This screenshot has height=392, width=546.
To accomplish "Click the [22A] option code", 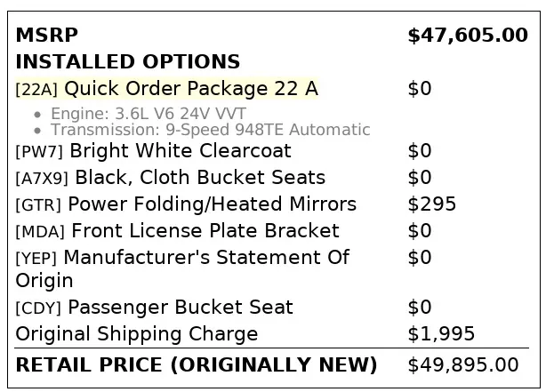I will pyautogui.click(x=37, y=90).
